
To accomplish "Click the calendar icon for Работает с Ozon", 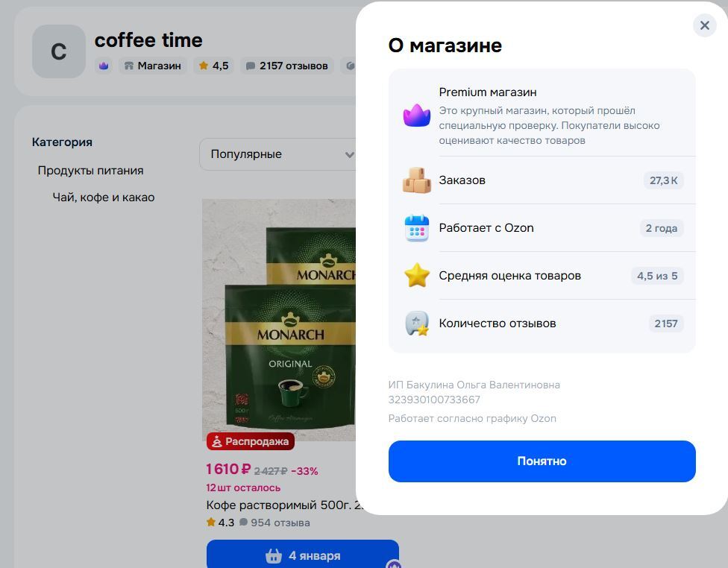I will coord(416,228).
